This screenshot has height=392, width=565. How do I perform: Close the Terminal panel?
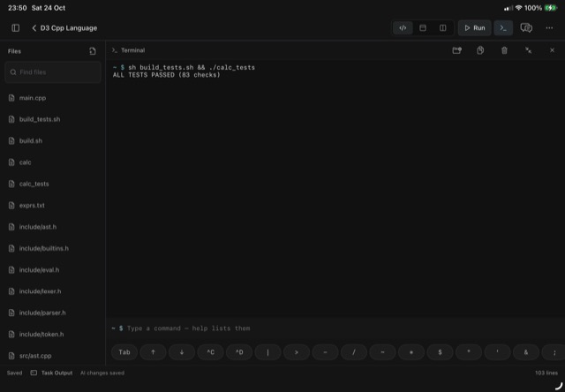pyautogui.click(x=552, y=50)
